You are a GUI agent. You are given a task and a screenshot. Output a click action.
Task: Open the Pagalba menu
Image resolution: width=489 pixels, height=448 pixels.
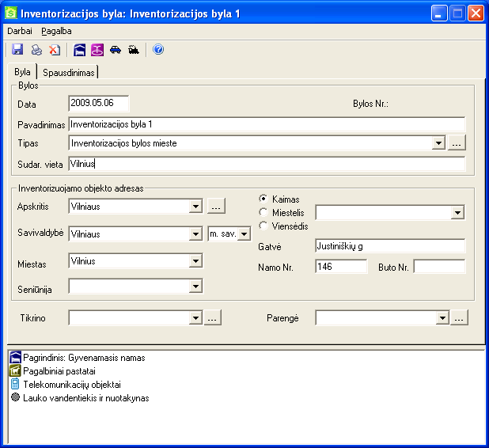(x=56, y=31)
